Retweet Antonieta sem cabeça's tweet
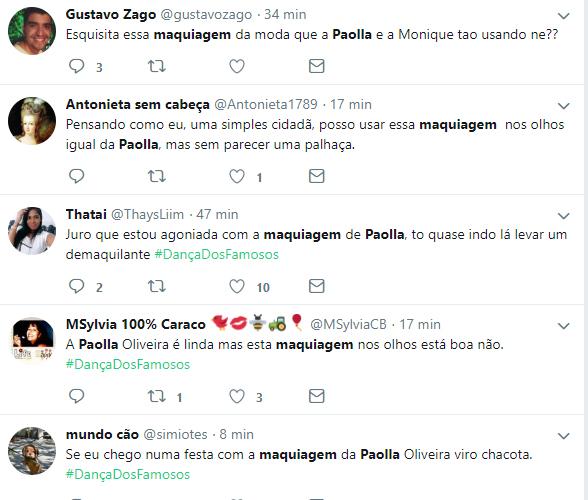 pyautogui.click(x=156, y=176)
